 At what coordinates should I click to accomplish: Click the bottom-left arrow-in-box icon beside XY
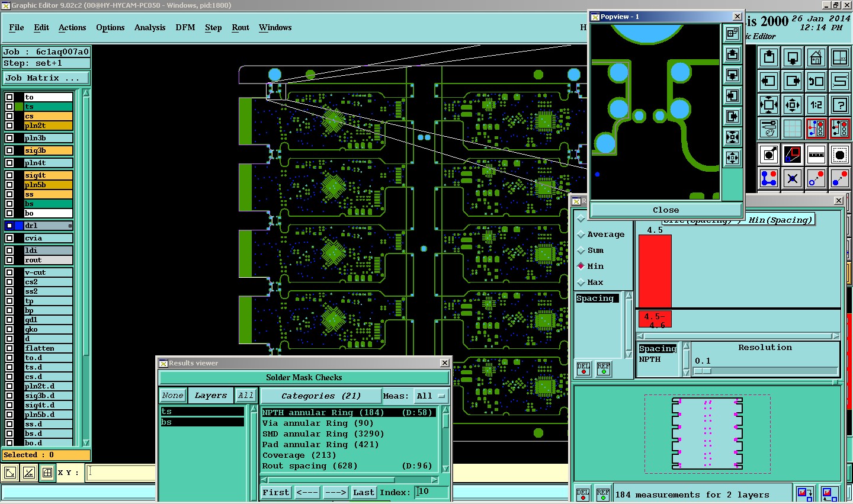(x=10, y=473)
